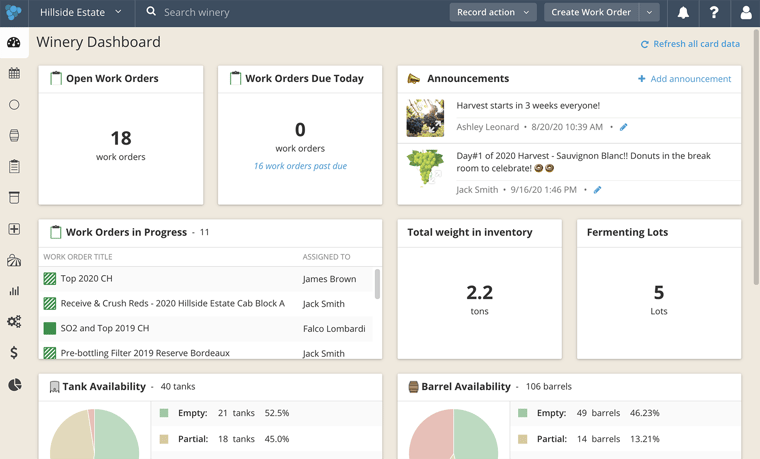Expand the Create Work Order arrow dropdown
This screenshot has width=760, height=459.
(x=649, y=12)
